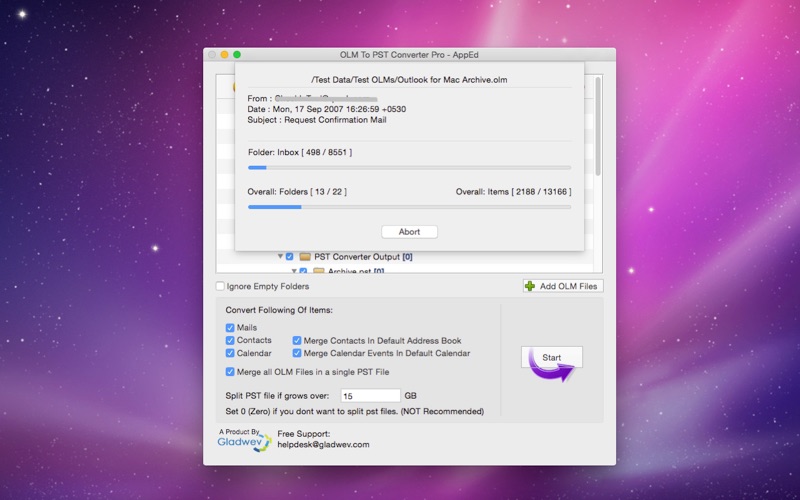Uncheck PST Converter Output folder checkbox
This screenshot has width=800, height=500.
click(289, 257)
